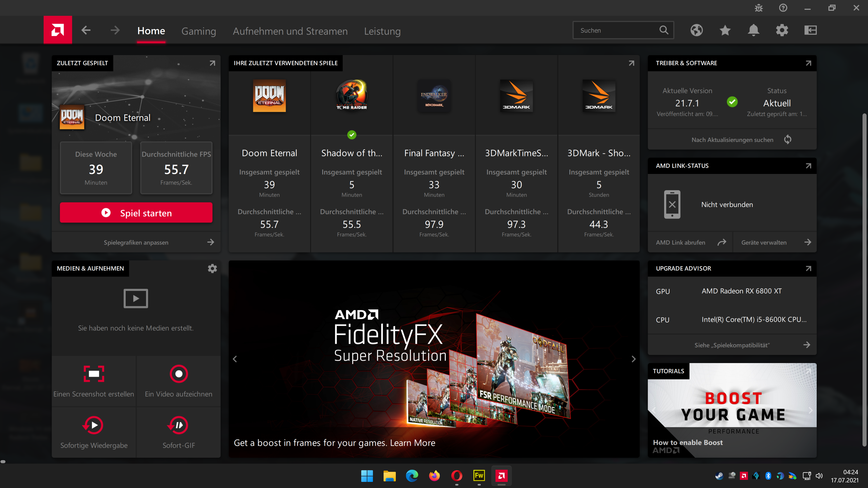Open notifications bell icon
The image size is (868, 488).
click(x=753, y=30)
